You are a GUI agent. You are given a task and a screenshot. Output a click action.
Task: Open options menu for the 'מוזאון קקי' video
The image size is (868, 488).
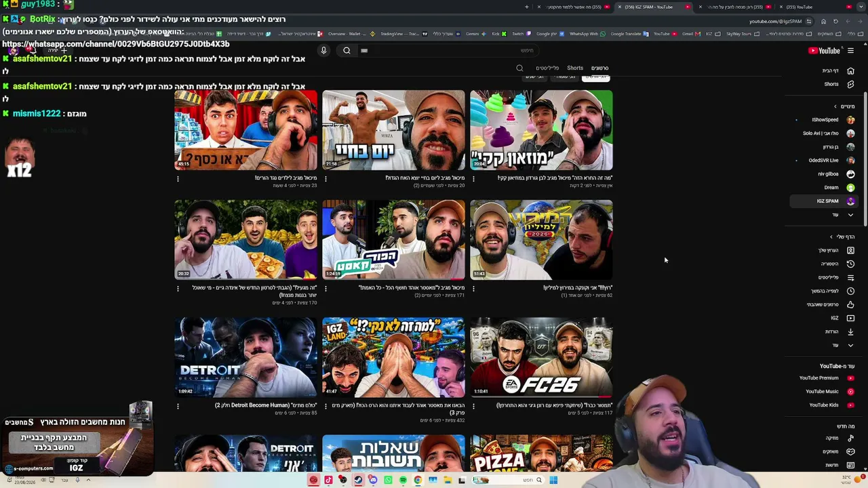point(473,179)
